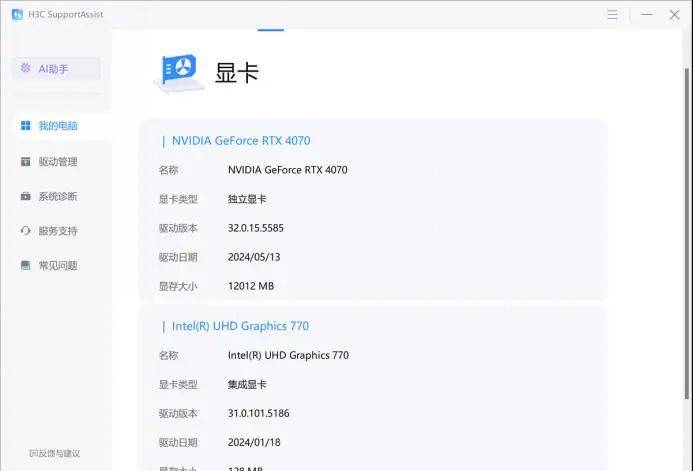Minimize the H3C SupportAssist window

tap(647, 15)
